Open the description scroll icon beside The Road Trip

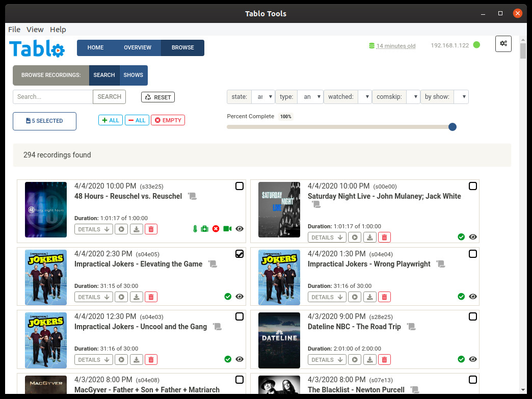411,327
